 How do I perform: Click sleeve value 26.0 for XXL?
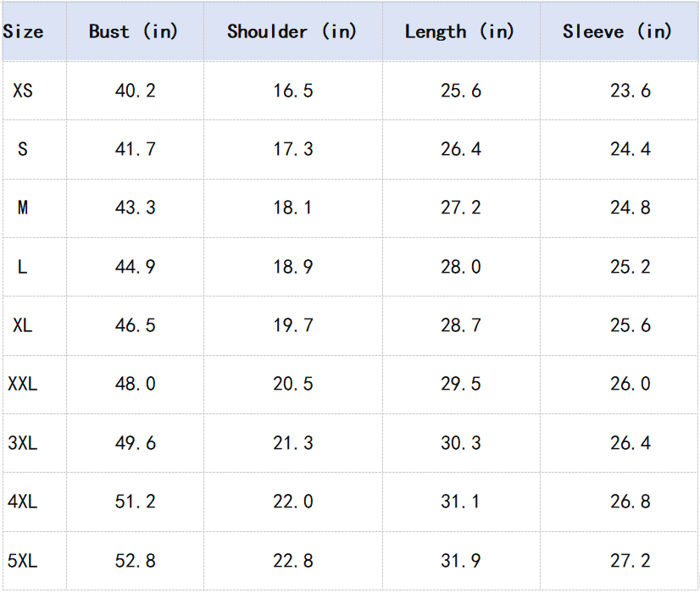pos(631,384)
